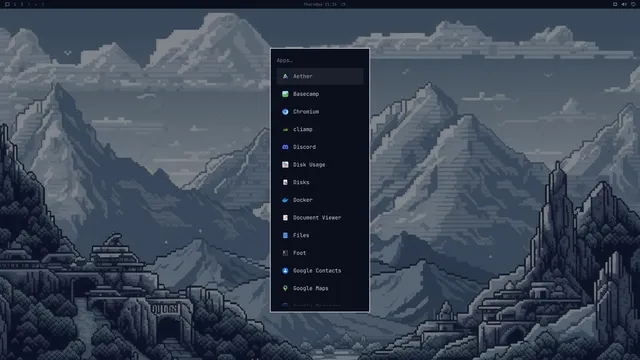The image size is (640, 360).
Task: Click the Foot terminal icon
Action: tap(285, 253)
